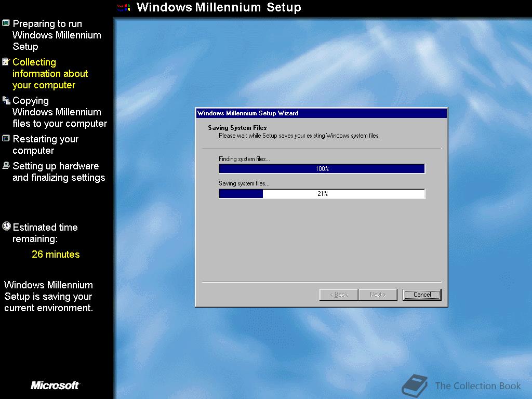Click the "26 minutes" time remaining text
Screen dimensions: 532x399
pos(56,255)
